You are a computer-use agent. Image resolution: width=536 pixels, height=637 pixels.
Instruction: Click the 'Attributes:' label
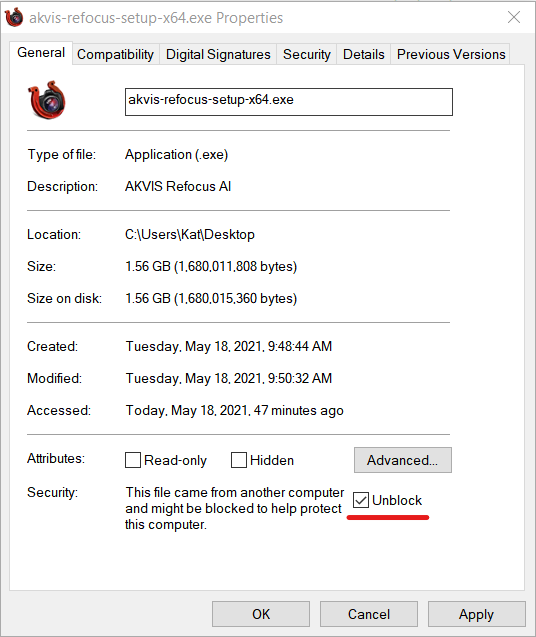tap(56, 459)
